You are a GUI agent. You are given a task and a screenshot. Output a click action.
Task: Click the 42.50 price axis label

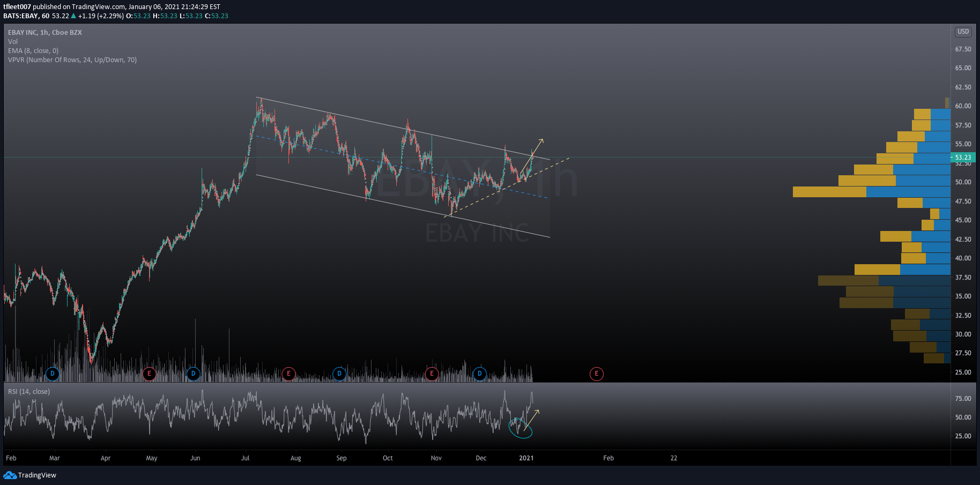tap(963, 240)
